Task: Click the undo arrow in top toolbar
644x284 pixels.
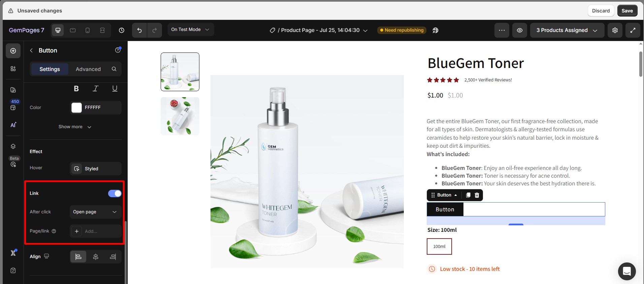Action: coord(139,30)
